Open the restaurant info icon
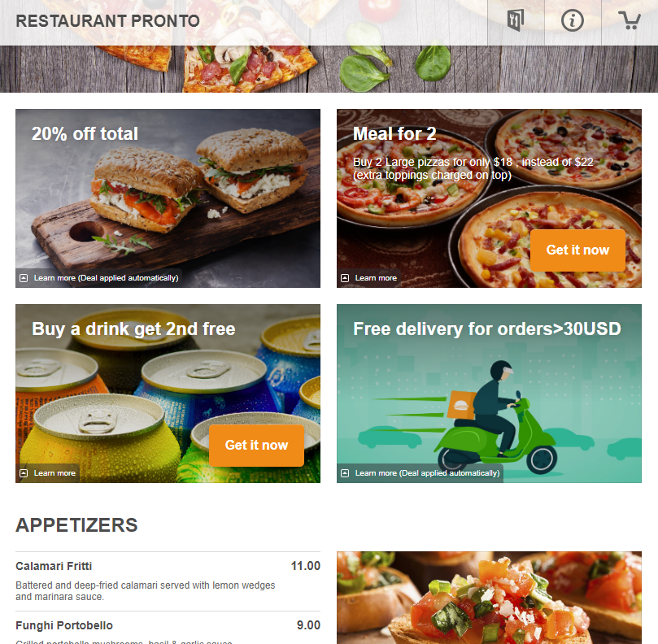The height and width of the screenshot is (644, 658). [x=573, y=20]
